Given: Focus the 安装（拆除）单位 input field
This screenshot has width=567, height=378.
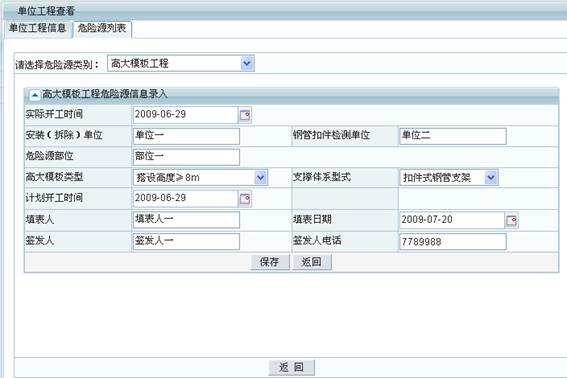Looking at the screenshot, I should (x=186, y=136).
